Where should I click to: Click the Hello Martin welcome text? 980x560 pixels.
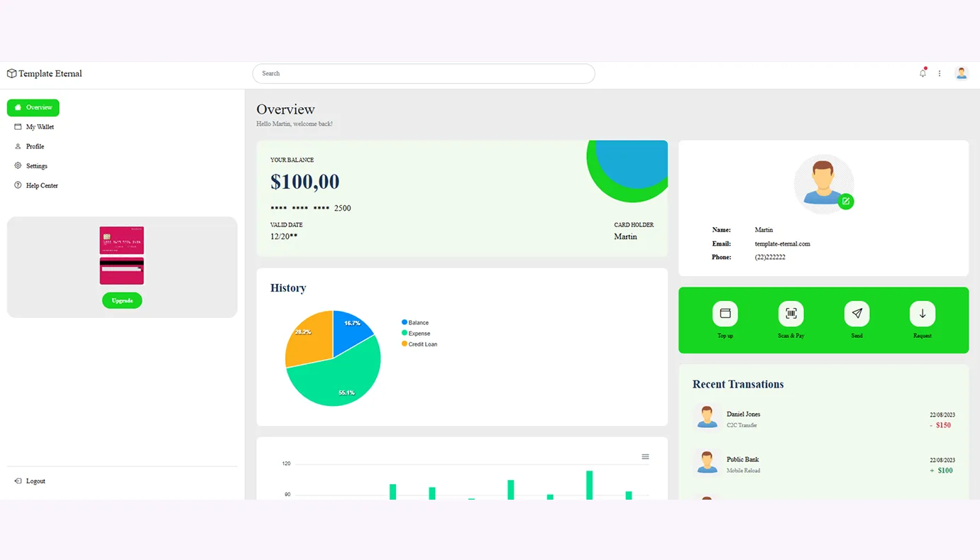[x=294, y=124]
